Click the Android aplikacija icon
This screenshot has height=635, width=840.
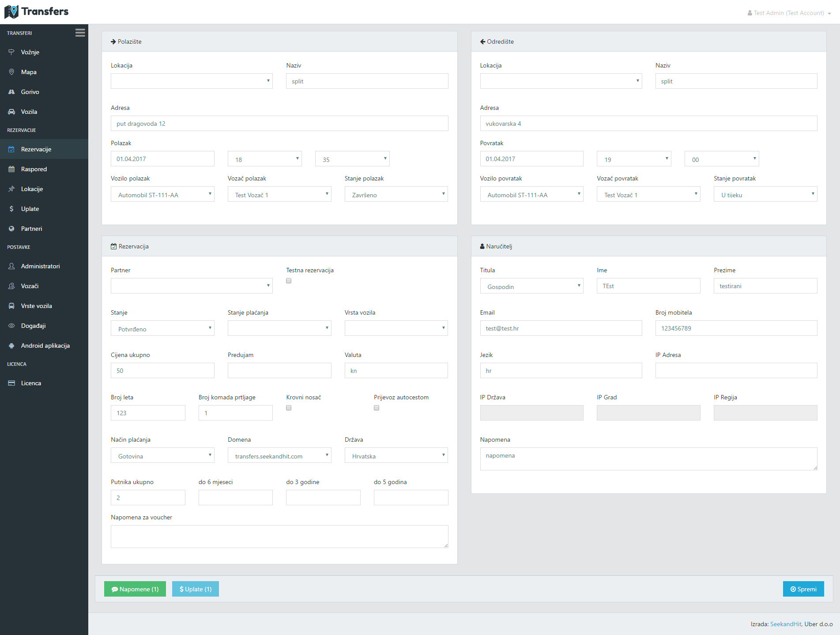tap(11, 346)
